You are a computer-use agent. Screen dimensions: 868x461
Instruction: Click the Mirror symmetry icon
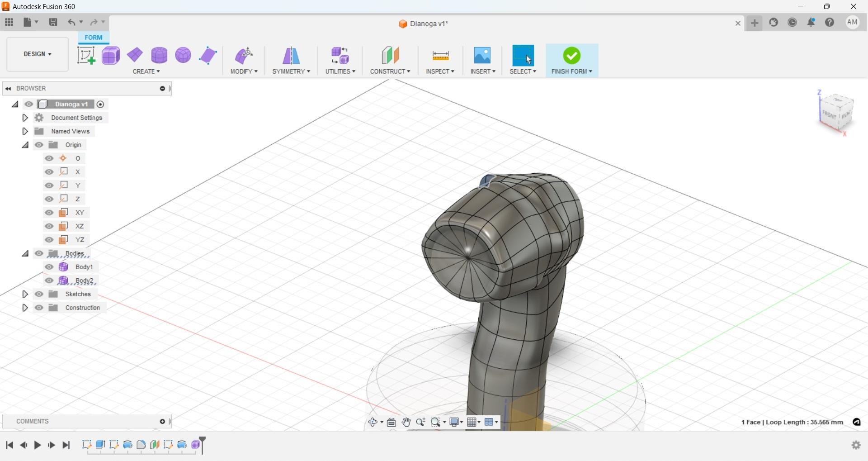click(291, 56)
